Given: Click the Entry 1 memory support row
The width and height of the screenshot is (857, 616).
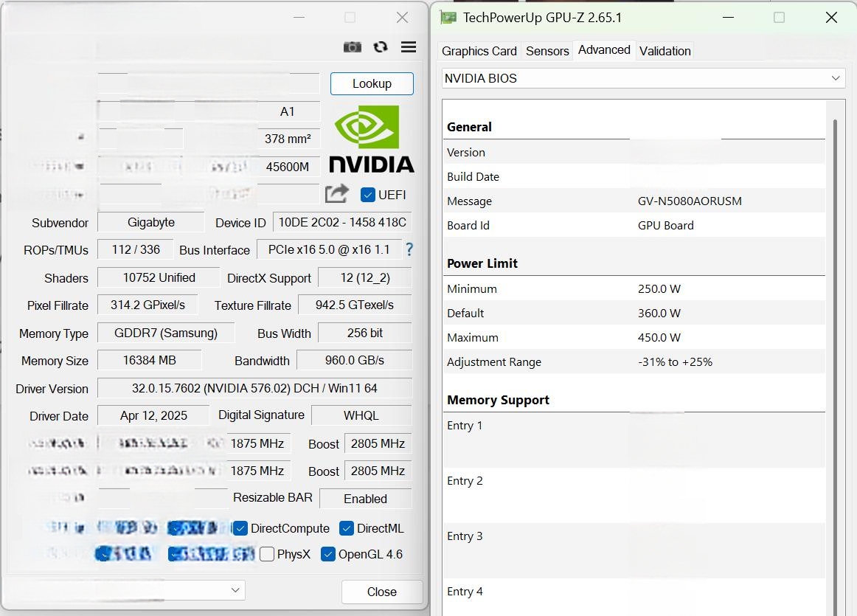Looking at the screenshot, I should click(634, 440).
